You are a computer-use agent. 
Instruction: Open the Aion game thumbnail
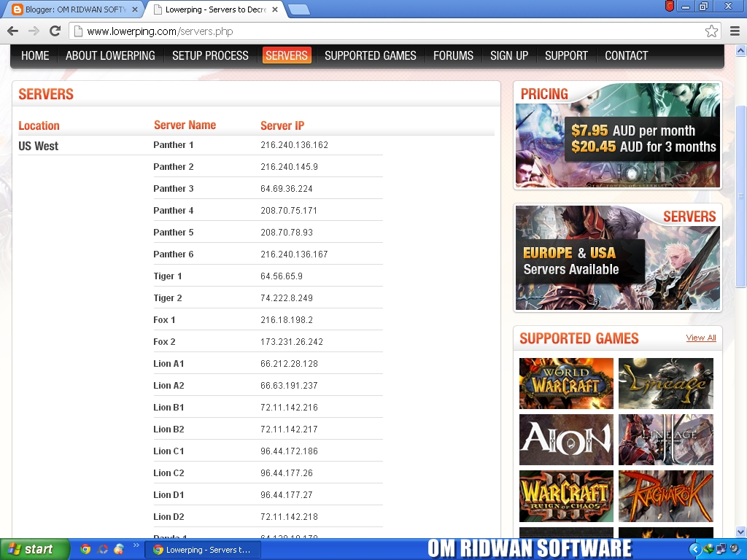point(566,440)
